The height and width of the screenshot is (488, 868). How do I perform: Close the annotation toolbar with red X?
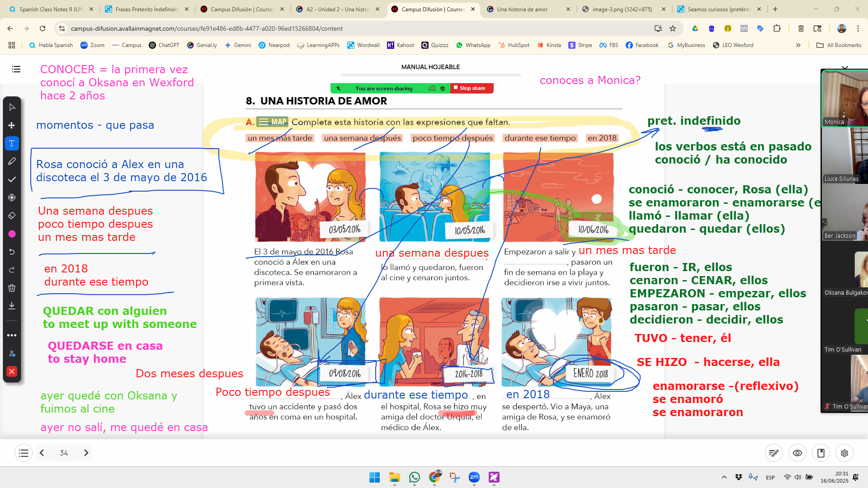point(12,371)
